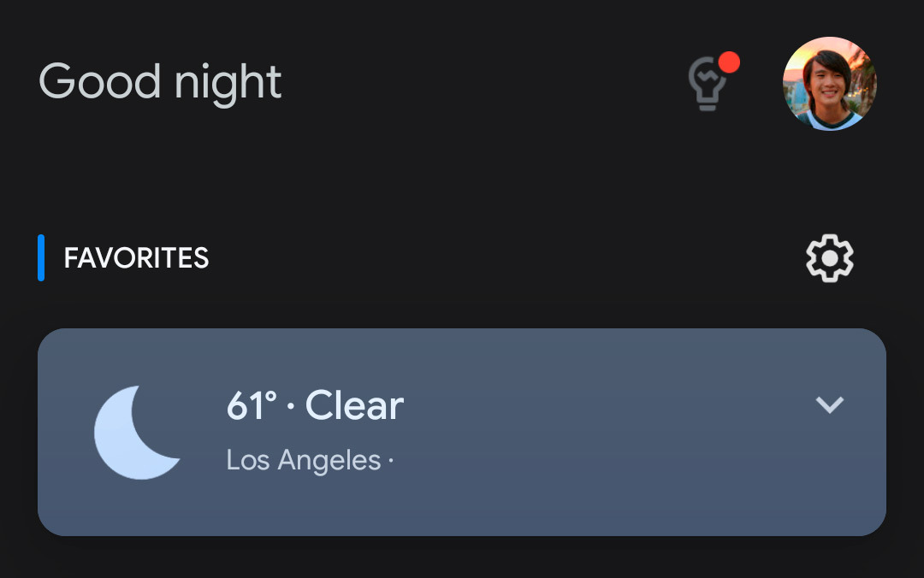924x578 pixels.
Task: Expand the weather card chevron
Action: pyautogui.click(x=830, y=405)
